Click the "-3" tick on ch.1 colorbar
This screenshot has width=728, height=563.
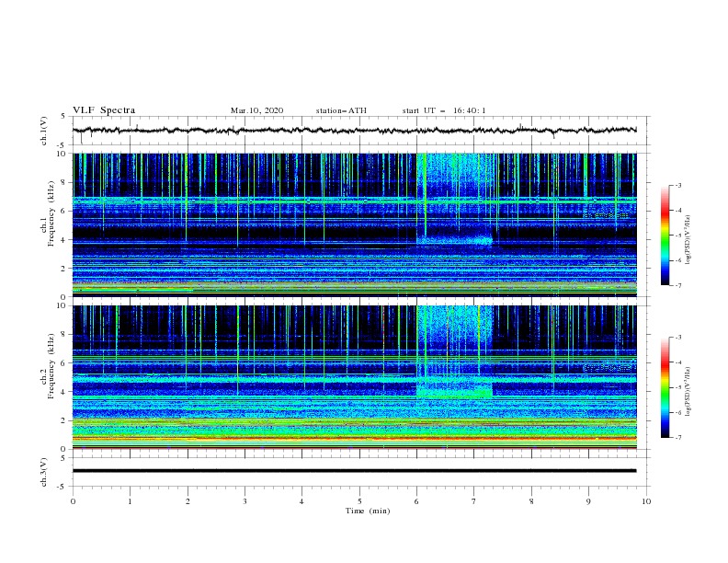677,185
